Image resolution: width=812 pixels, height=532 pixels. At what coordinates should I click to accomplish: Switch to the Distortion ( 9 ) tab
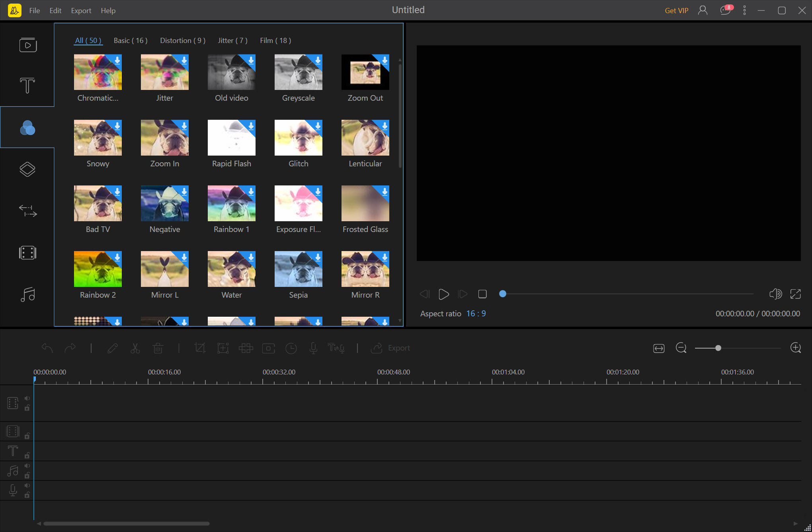click(x=183, y=41)
